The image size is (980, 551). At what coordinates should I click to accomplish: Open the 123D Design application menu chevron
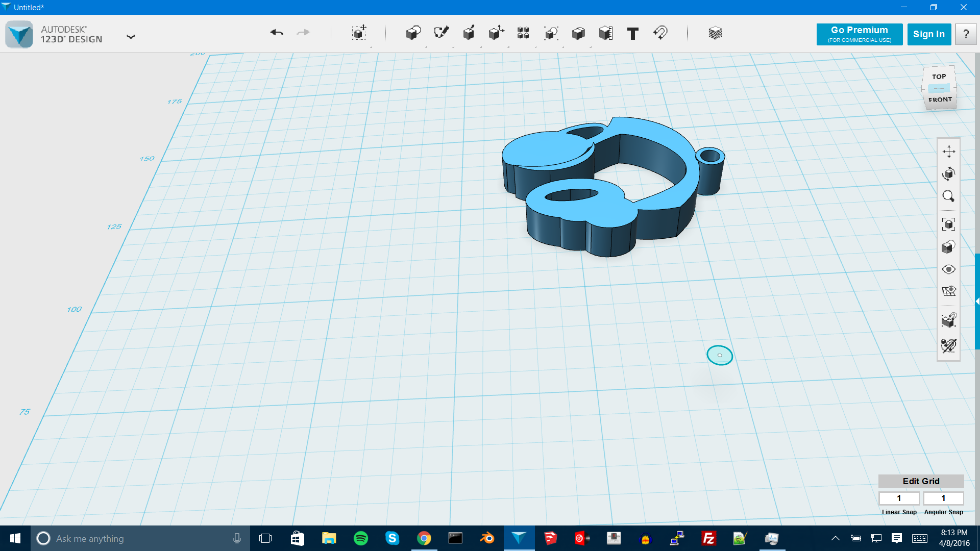(131, 37)
